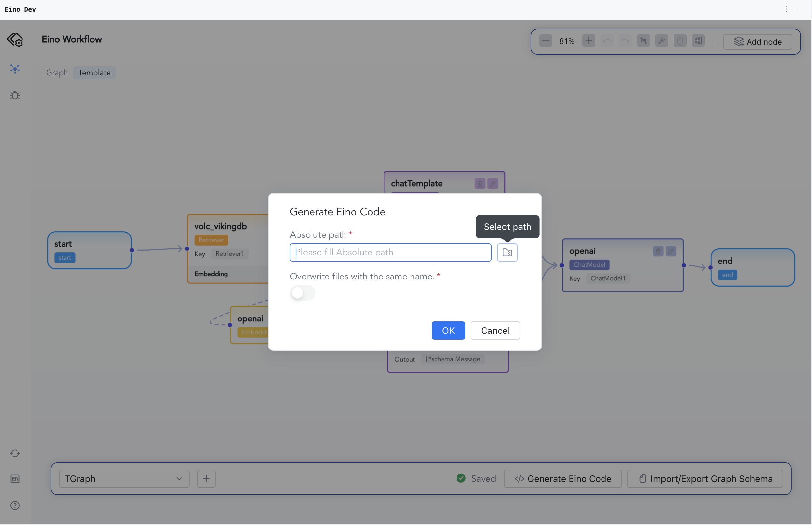The width and height of the screenshot is (812, 525).
Task: Enable overwrite files with same name switch
Action: click(302, 292)
